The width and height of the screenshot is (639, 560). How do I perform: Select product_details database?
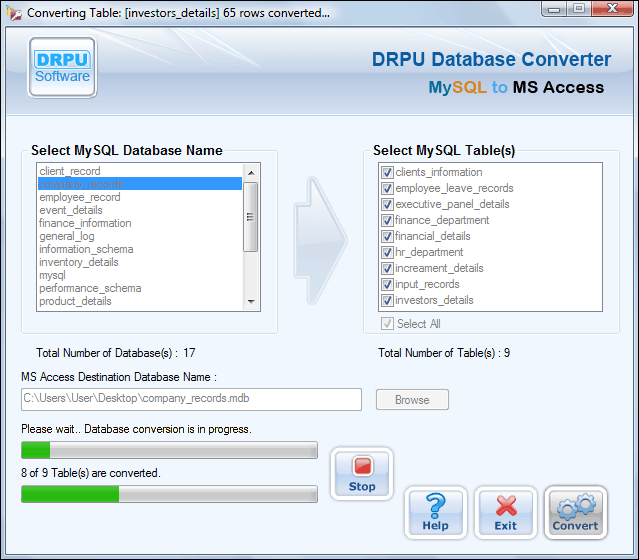[140, 301]
